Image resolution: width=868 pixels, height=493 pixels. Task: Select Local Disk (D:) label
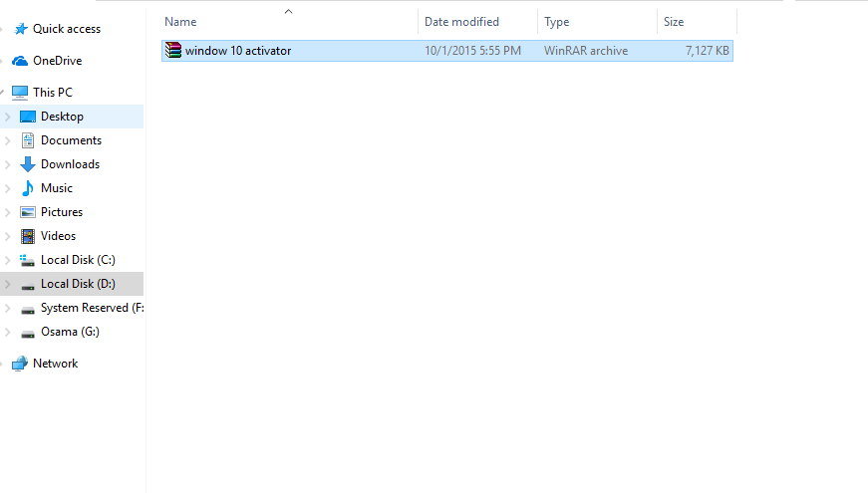click(78, 284)
